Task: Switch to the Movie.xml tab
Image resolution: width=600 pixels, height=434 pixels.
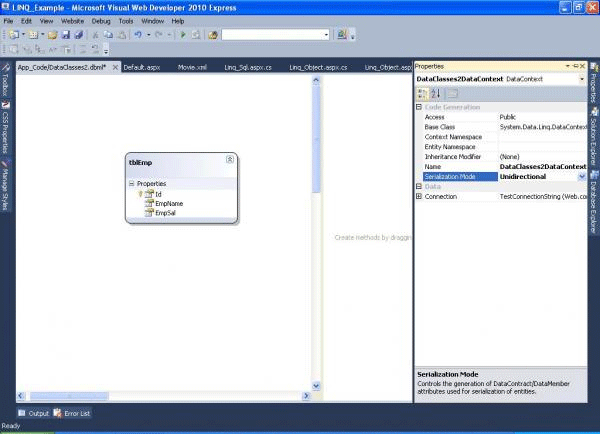Action: [192, 67]
